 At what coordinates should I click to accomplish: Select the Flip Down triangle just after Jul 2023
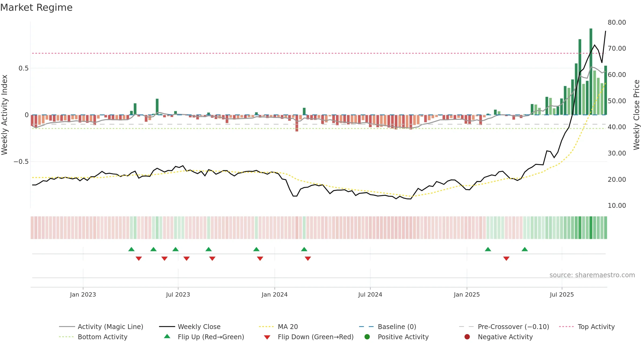tap(186, 258)
